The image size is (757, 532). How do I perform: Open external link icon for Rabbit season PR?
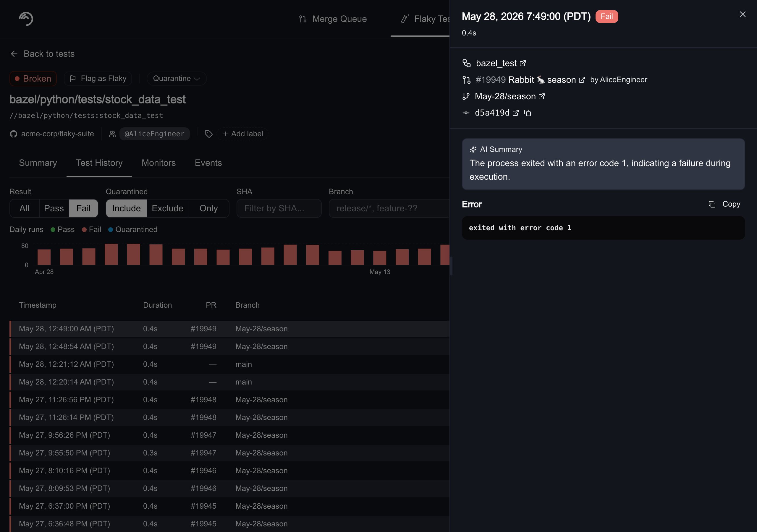click(582, 80)
